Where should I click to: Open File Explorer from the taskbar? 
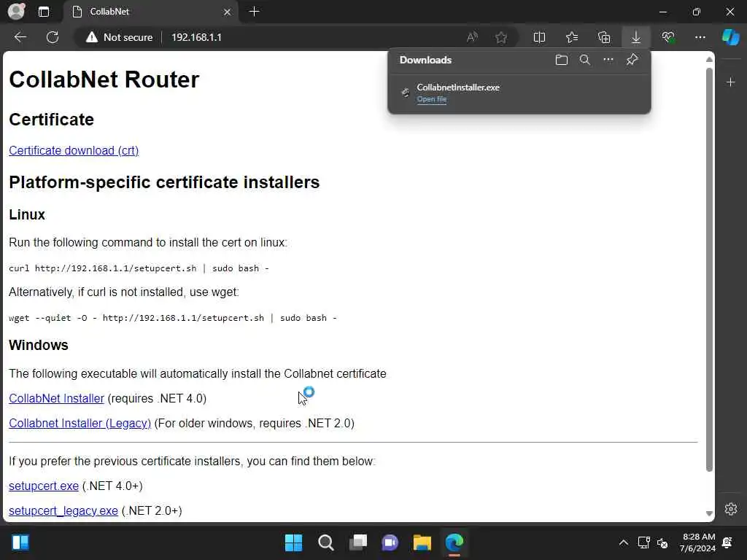[x=422, y=542]
